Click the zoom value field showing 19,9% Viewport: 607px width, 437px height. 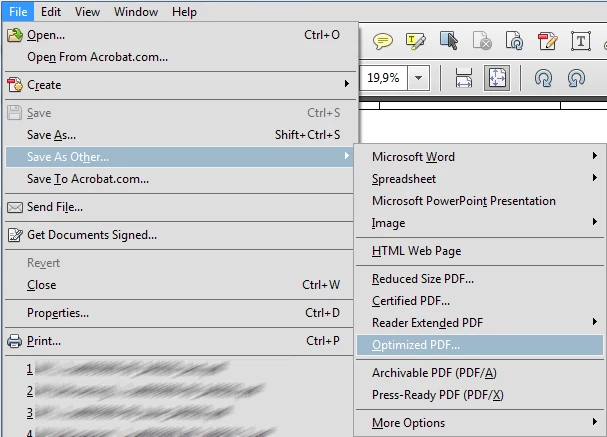coord(384,78)
